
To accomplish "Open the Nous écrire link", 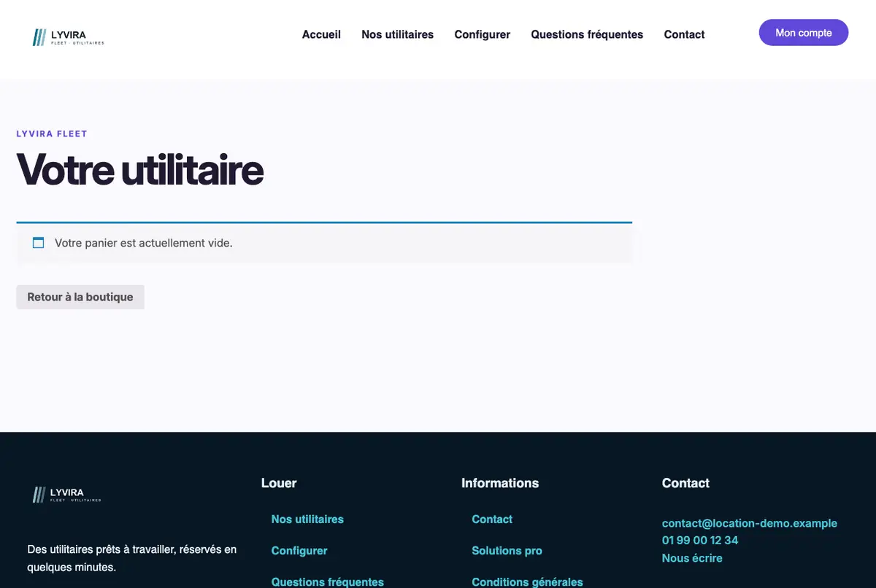I will [692, 558].
